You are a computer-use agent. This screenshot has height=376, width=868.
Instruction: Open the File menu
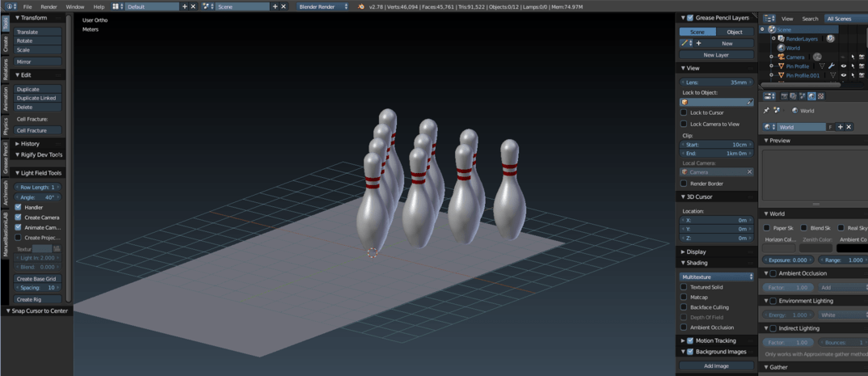[x=27, y=6]
